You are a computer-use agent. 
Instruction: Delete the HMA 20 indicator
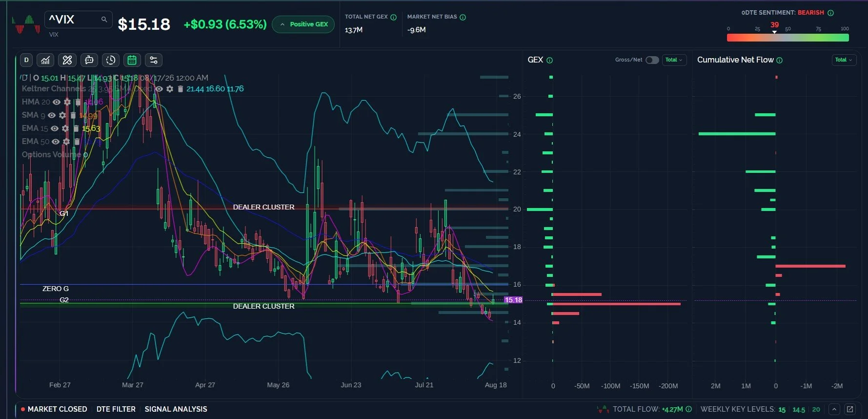tap(78, 102)
